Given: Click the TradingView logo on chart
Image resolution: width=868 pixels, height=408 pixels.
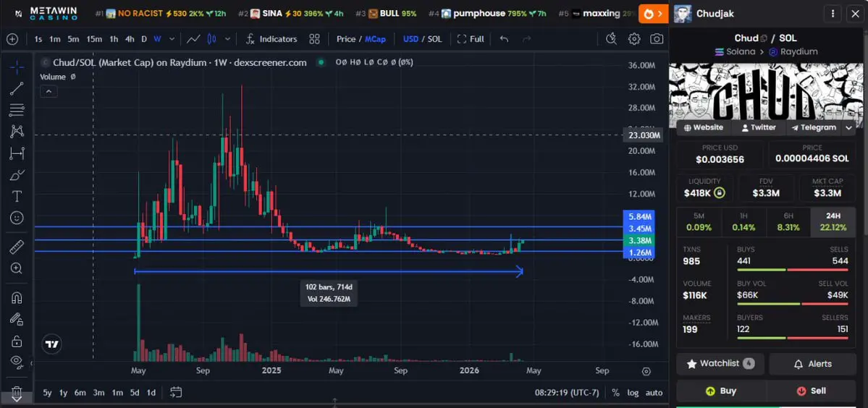Looking at the screenshot, I should click(52, 344).
